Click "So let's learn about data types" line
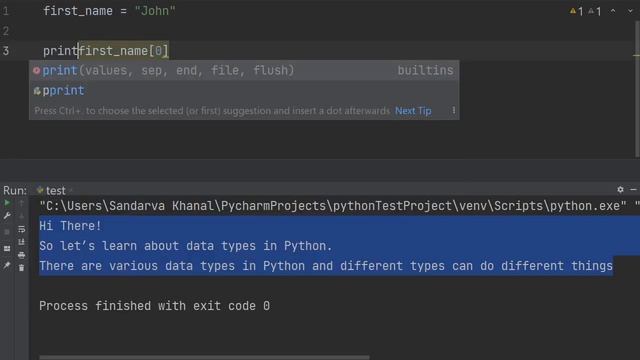640x360 pixels. pos(186,246)
